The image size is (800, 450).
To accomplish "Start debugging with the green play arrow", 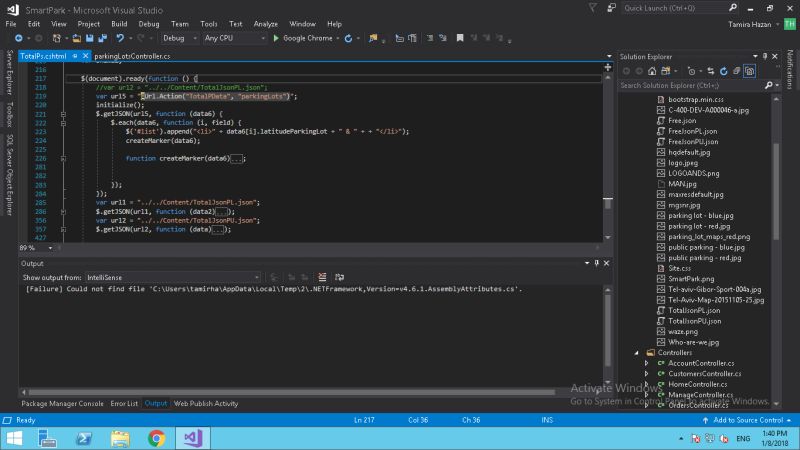I will tap(276, 38).
